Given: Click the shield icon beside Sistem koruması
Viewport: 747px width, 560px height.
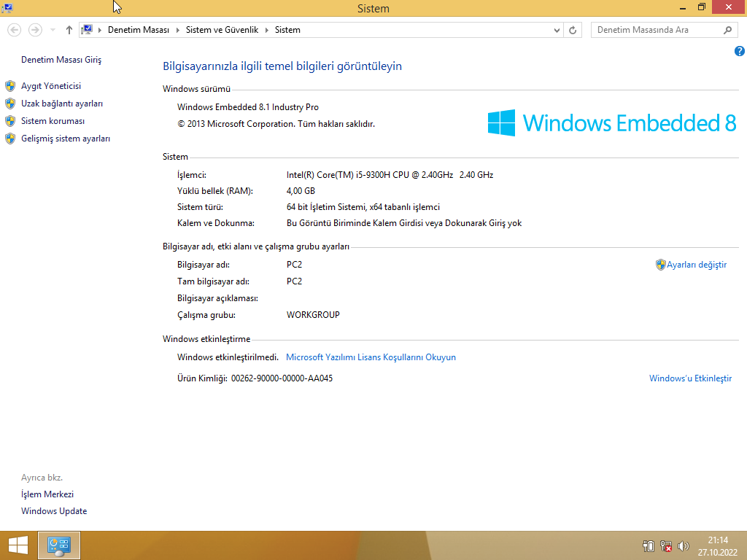Looking at the screenshot, I should coord(10,121).
